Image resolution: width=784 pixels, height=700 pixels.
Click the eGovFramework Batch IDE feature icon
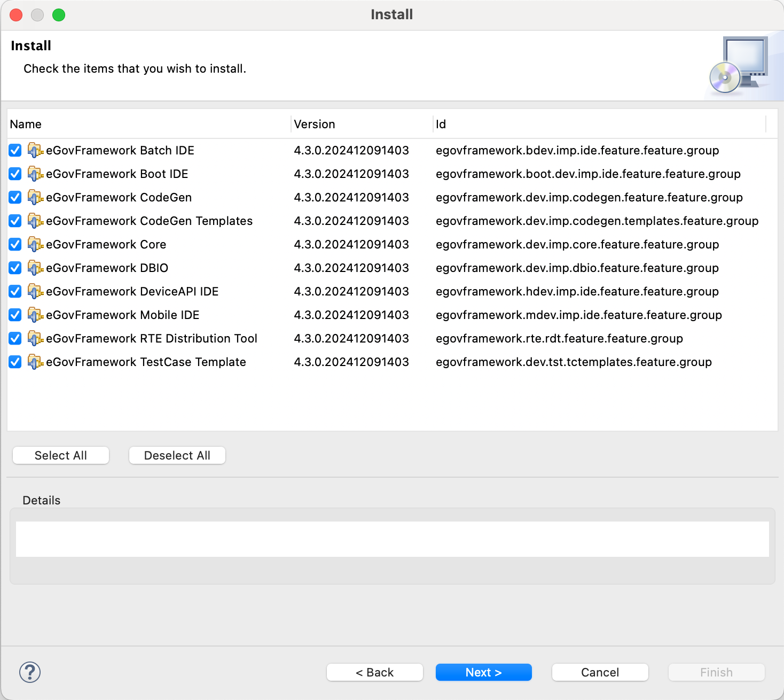(x=35, y=151)
